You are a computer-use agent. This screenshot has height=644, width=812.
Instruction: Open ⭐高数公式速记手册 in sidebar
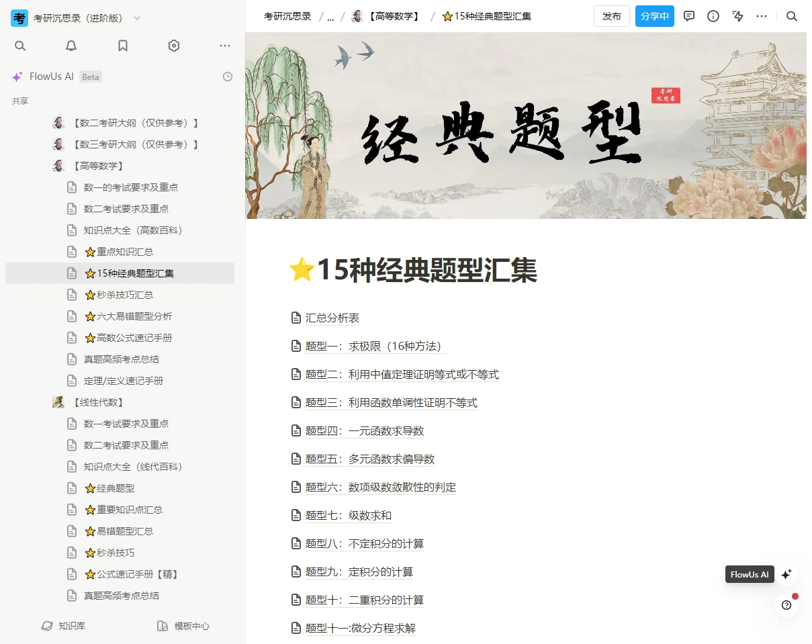pos(128,338)
